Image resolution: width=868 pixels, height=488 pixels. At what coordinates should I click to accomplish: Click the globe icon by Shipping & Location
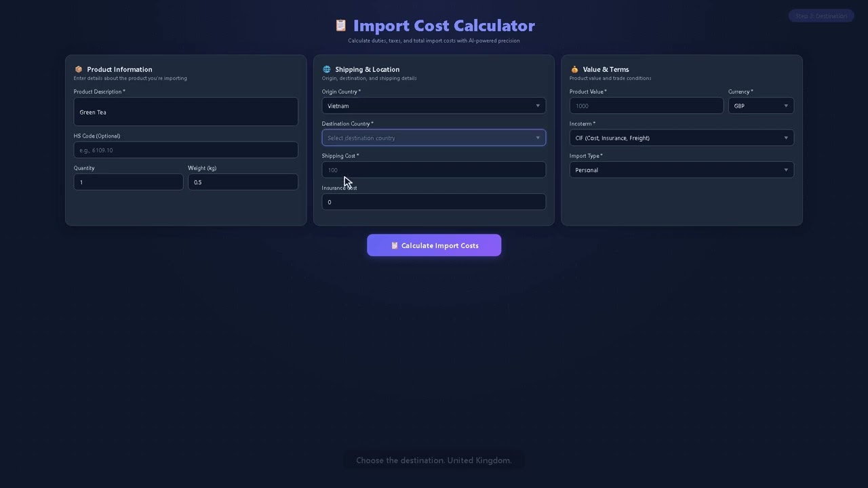pyautogui.click(x=326, y=69)
